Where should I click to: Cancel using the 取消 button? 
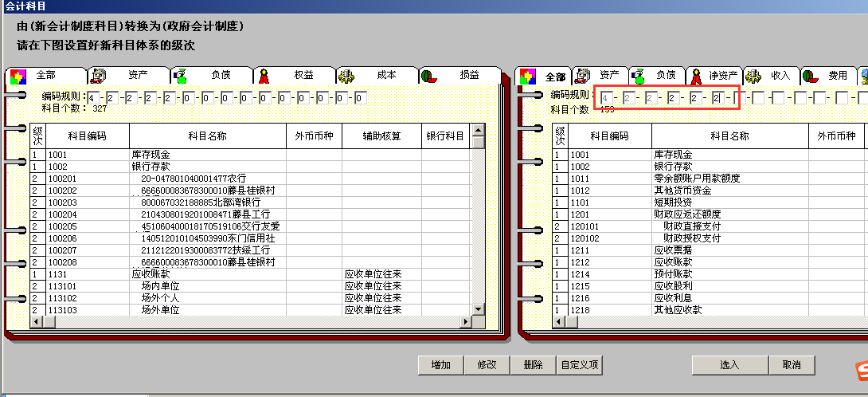point(791,365)
